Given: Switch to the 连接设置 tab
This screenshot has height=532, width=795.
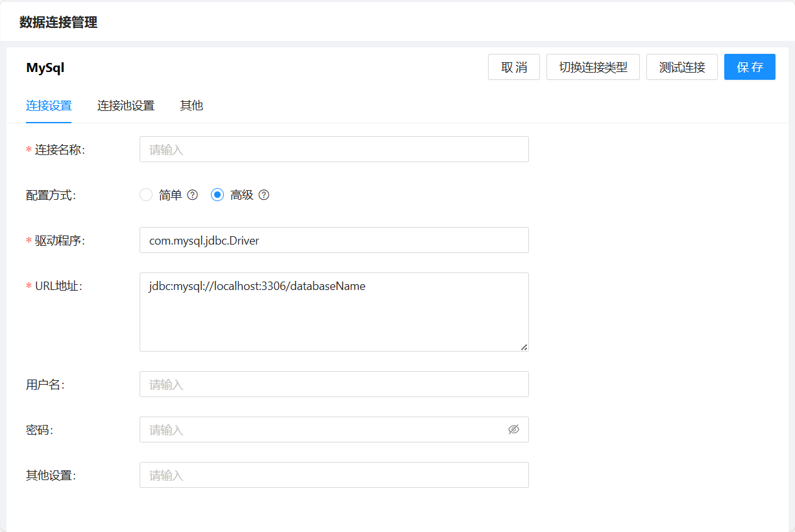Looking at the screenshot, I should (49, 106).
